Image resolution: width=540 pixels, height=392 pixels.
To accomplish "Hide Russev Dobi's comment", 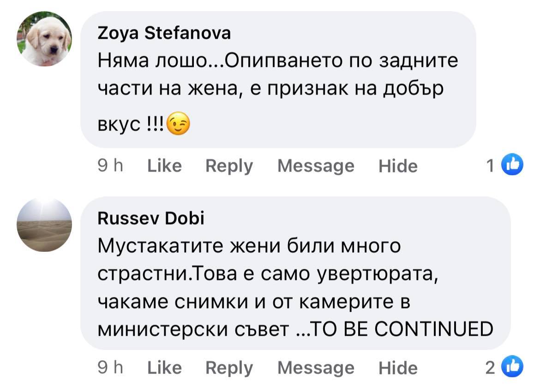I will pos(398,368).
